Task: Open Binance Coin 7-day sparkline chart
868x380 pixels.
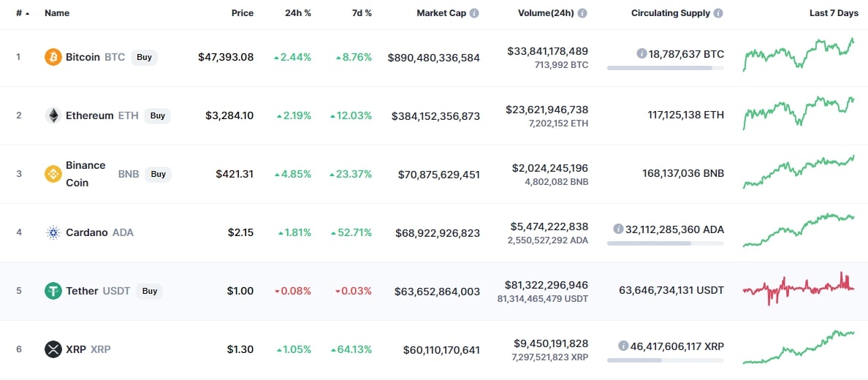Action: 799,172
